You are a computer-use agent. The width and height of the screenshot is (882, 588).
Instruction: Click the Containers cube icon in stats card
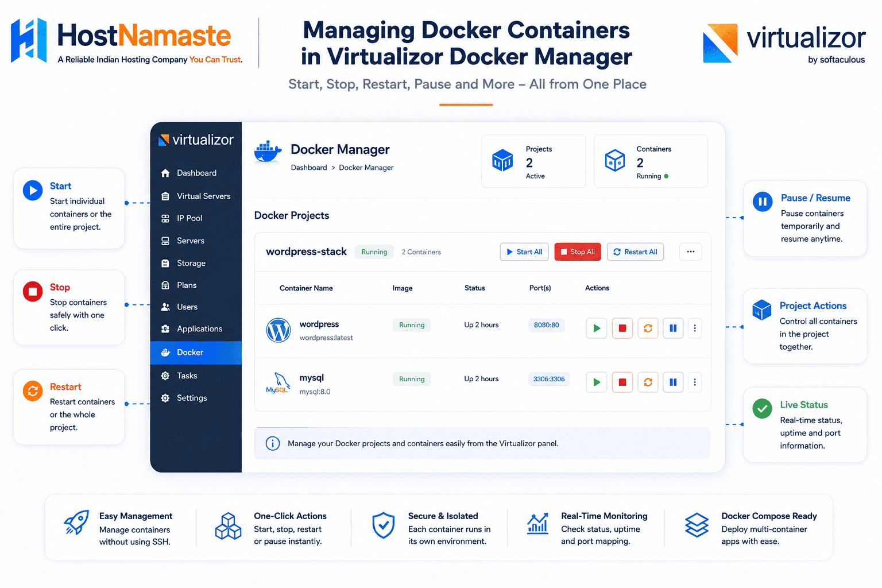tap(614, 160)
